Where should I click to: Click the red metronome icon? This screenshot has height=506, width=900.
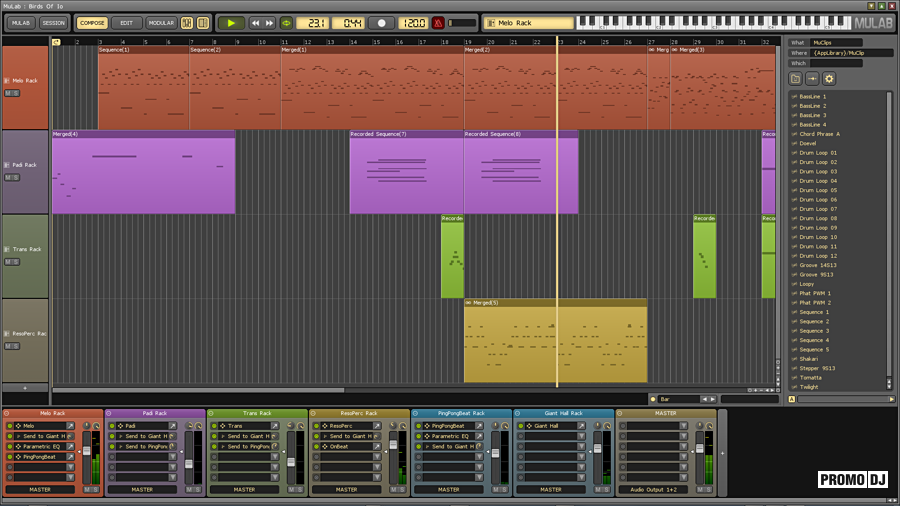click(x=438, y=22)
